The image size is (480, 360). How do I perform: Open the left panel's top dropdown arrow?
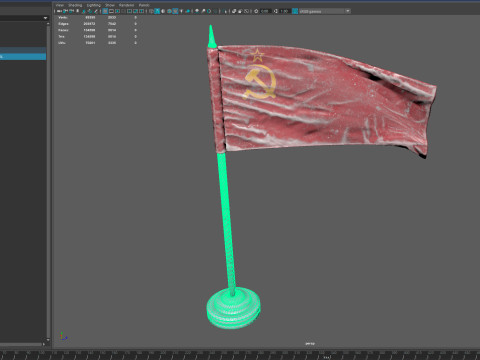45,18
